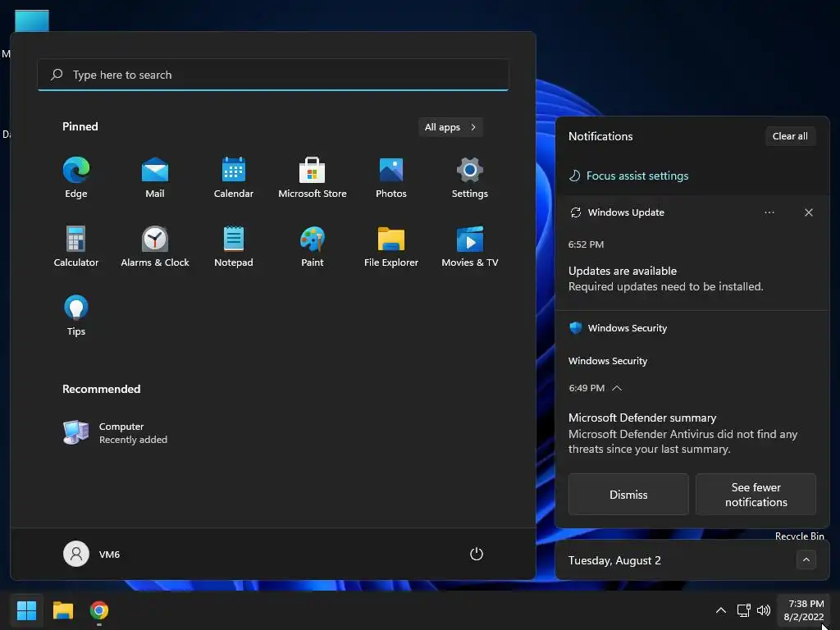Click the Windows Security notification header
Screen dimensions: 840x630
pyautogui.click(x=619, y=328)
